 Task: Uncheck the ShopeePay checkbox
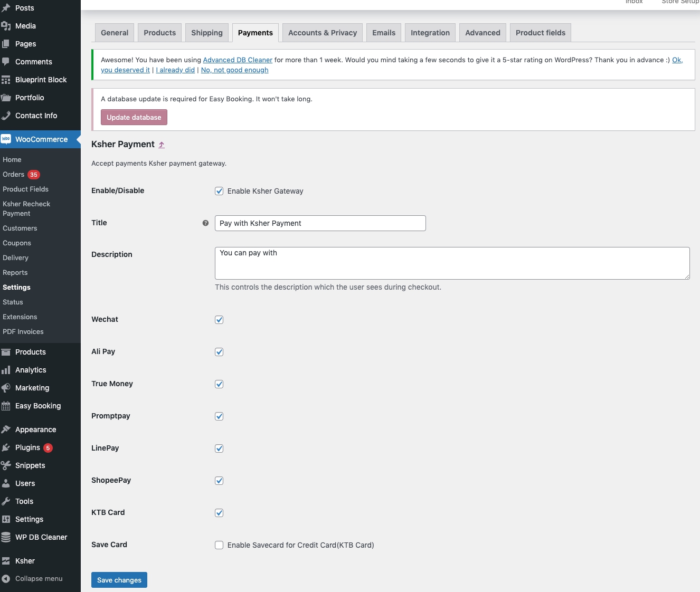click(219, 481)
